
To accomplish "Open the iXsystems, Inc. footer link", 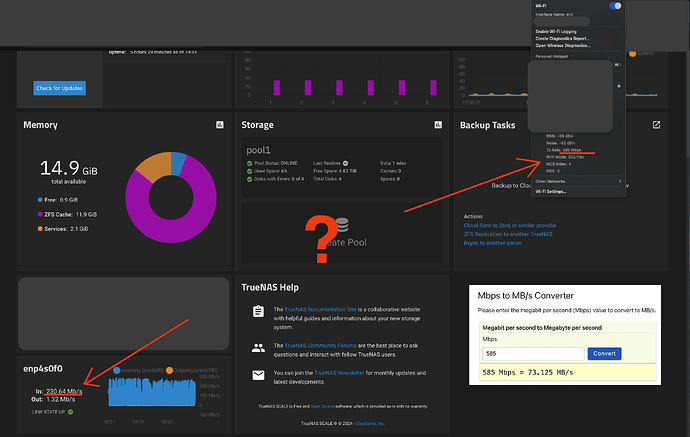I will click(x=370, y=423).
